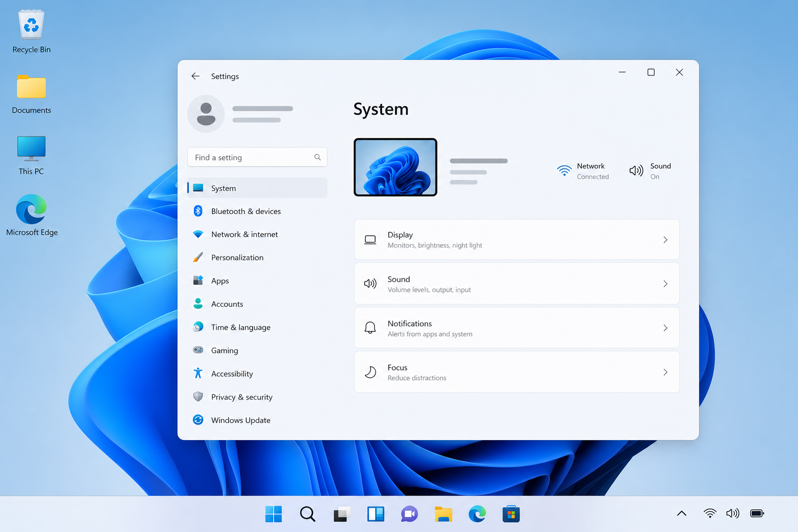Open Bluetooth & devices settings

[x=257, y=211]
